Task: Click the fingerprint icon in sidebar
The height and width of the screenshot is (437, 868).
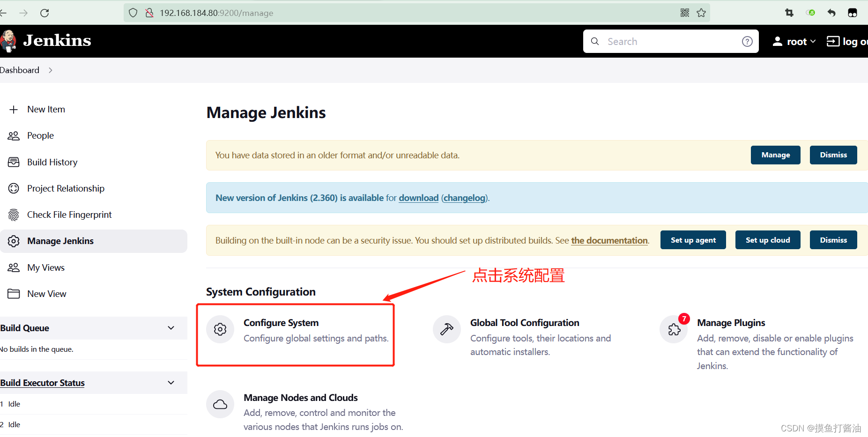Action: pyautogui.click(x=14, y=215)
